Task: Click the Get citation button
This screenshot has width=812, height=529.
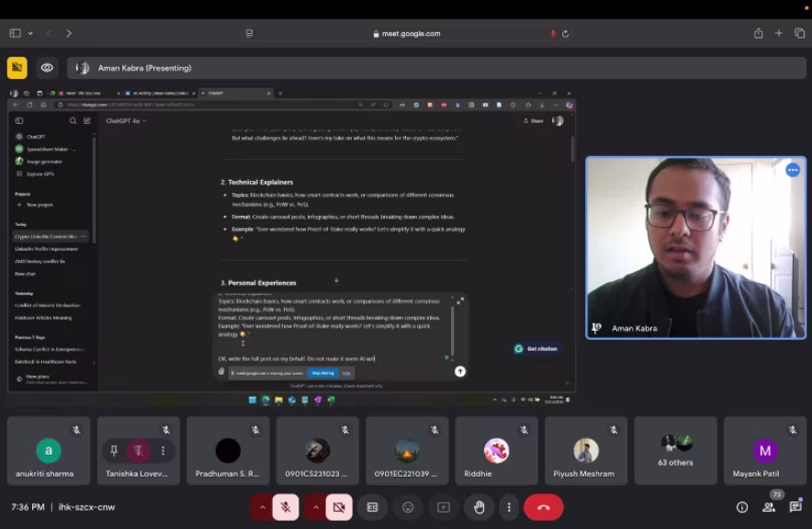Action: 536,349
